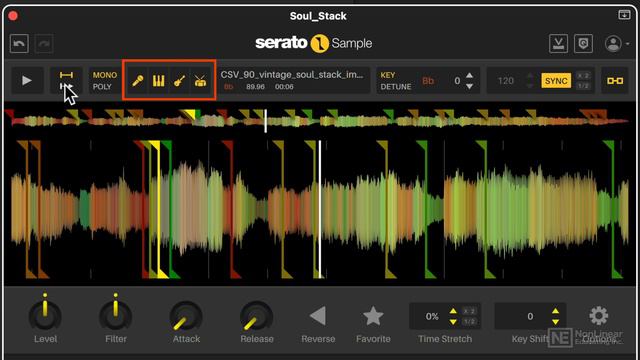The height and width of the screenshot is (360, 640).
Task: Start playback with the play button
Action: 27,80
